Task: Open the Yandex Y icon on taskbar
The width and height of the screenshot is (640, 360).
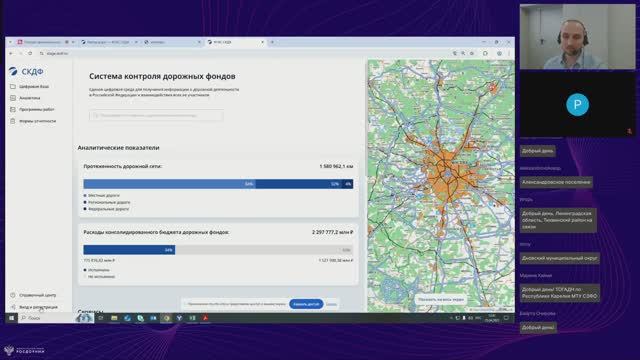Action: [x=179, y=318]
